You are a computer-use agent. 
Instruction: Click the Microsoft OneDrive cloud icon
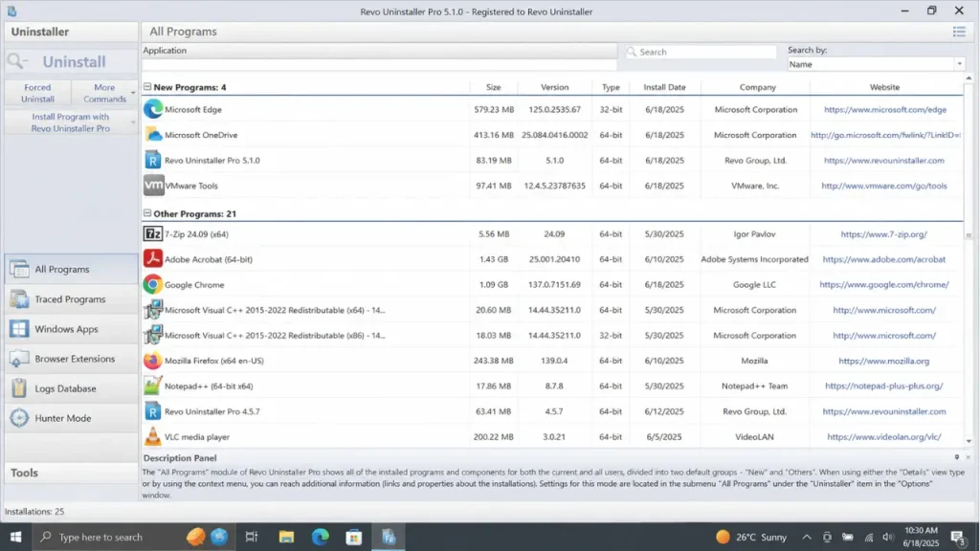tap(152, 135)
